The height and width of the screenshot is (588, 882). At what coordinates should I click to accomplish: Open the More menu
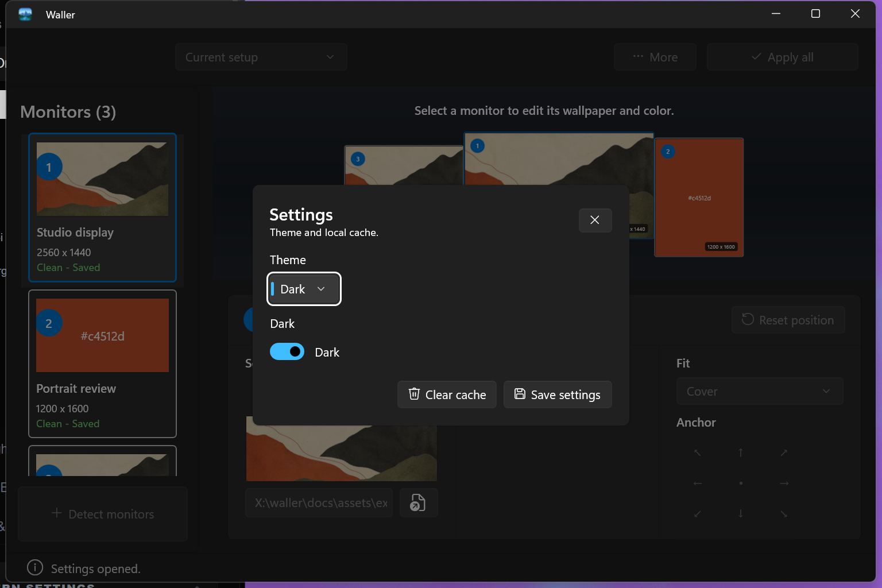pyautogui.click(x=655, y=57)
